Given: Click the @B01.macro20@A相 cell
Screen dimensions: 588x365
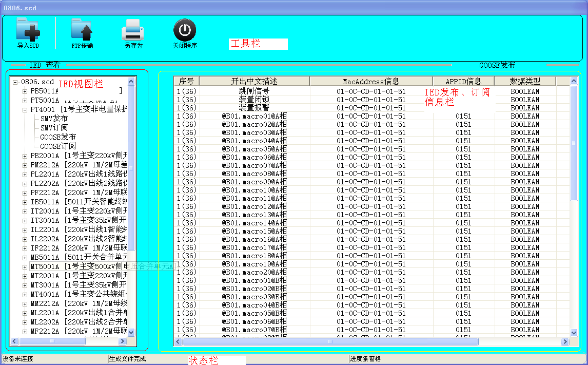Looking at the screenshot, I should coord(254,272).
